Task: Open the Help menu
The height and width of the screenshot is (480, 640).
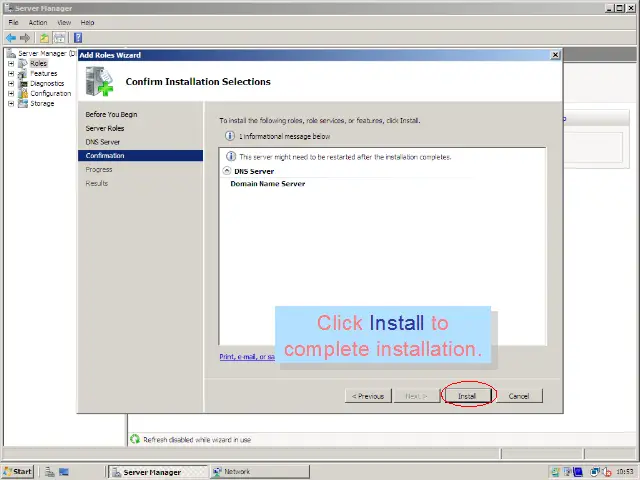Action: (x=87, y=22)
